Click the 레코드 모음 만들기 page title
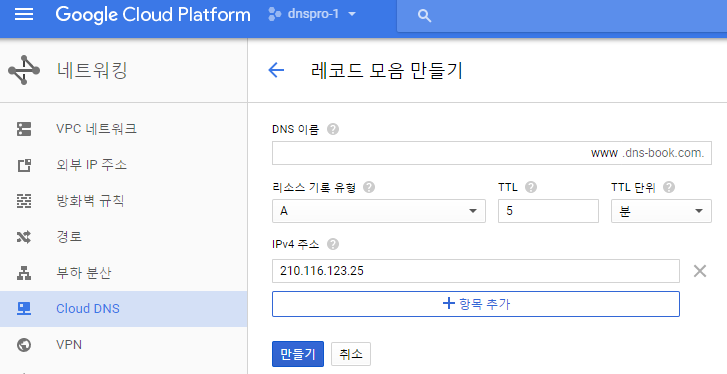The height and width of the screenshot is (374, 727). point(387,70)
